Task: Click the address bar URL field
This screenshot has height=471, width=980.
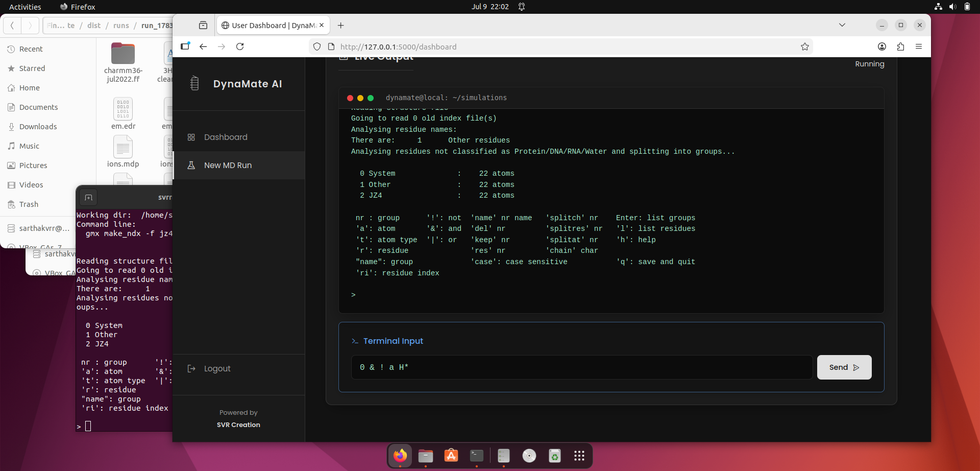Action: (561, 46)
